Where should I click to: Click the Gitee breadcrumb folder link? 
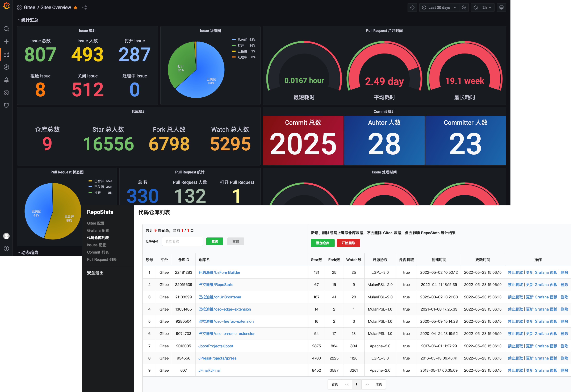[30, 7]
